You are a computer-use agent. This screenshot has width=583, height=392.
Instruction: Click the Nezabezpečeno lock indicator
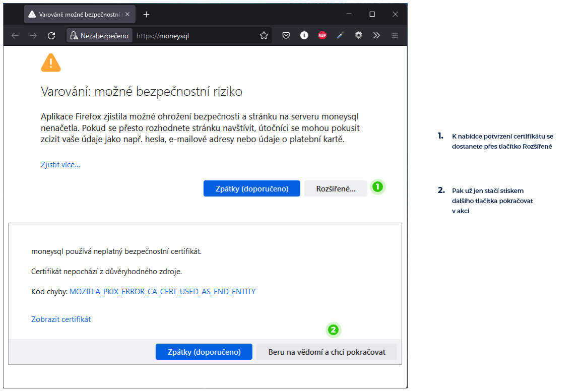pyautogui.click(x=99, y=36)
